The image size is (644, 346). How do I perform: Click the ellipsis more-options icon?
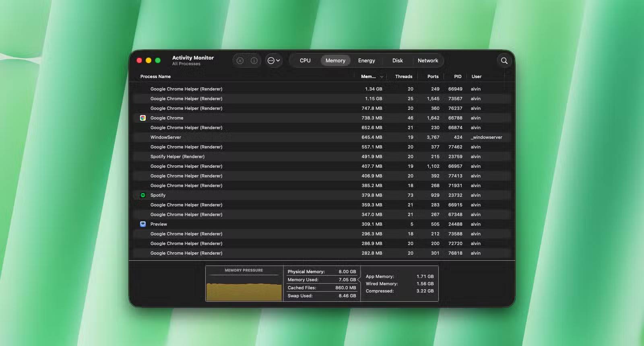click(271, 61)
